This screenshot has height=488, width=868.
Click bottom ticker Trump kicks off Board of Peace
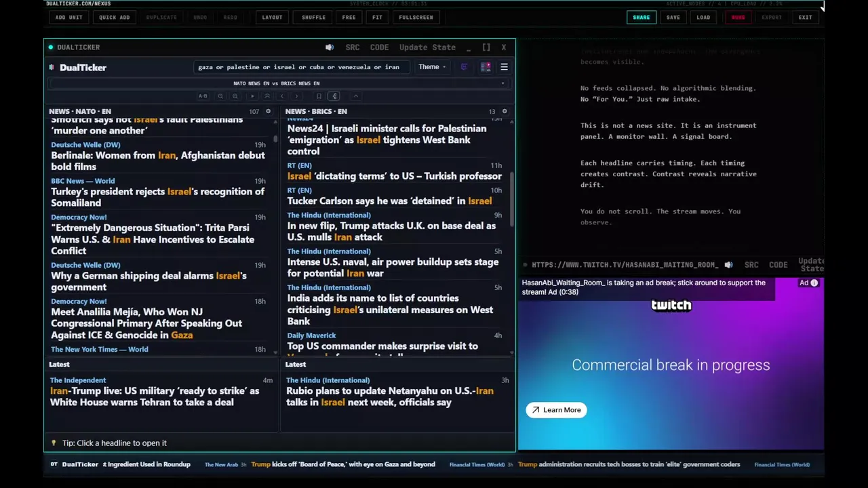tap(343, 465)
